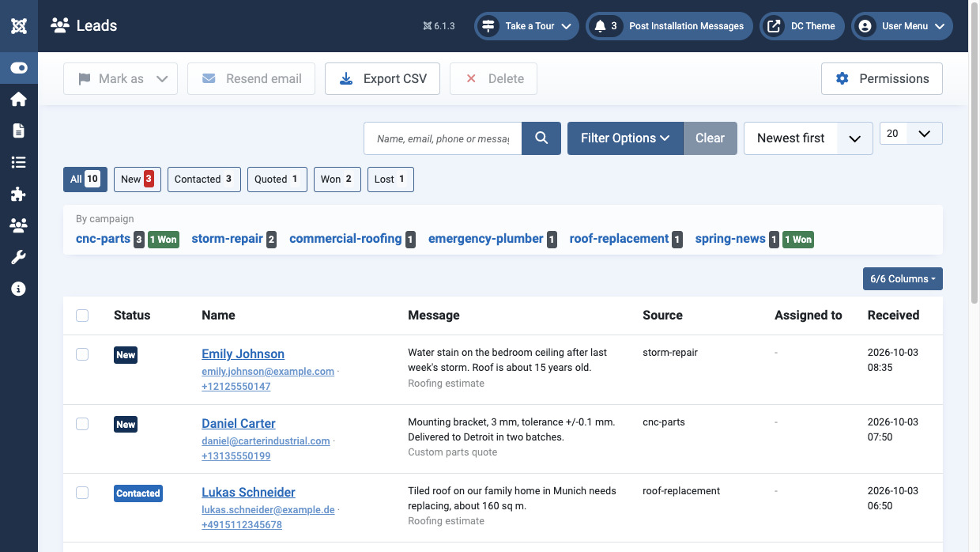The width and height of the screenshot is (980, 552).
Task: Open Emily Johnson's lead name link
Action: coord(243,354)
